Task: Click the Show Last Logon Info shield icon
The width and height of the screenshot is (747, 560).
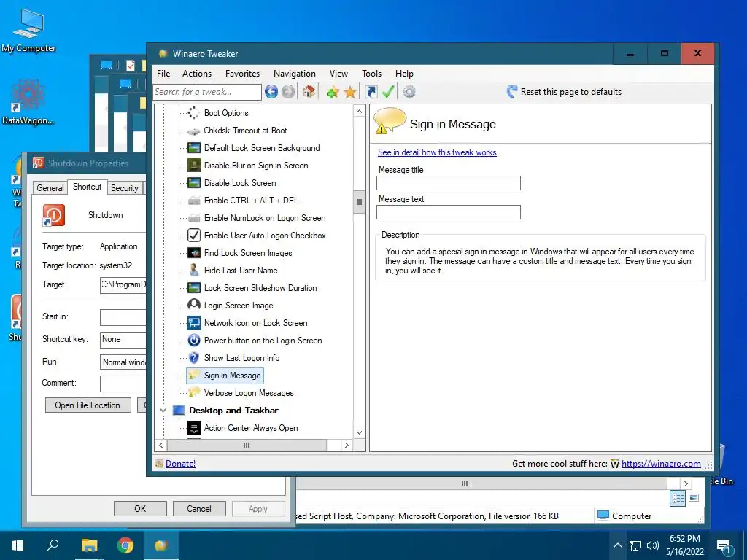Action: [x=194, y=357]
